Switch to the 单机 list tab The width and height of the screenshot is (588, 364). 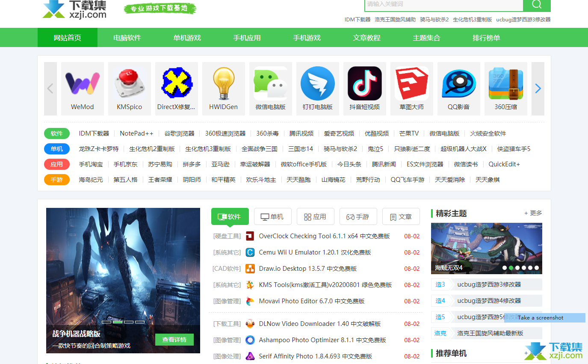272,216
